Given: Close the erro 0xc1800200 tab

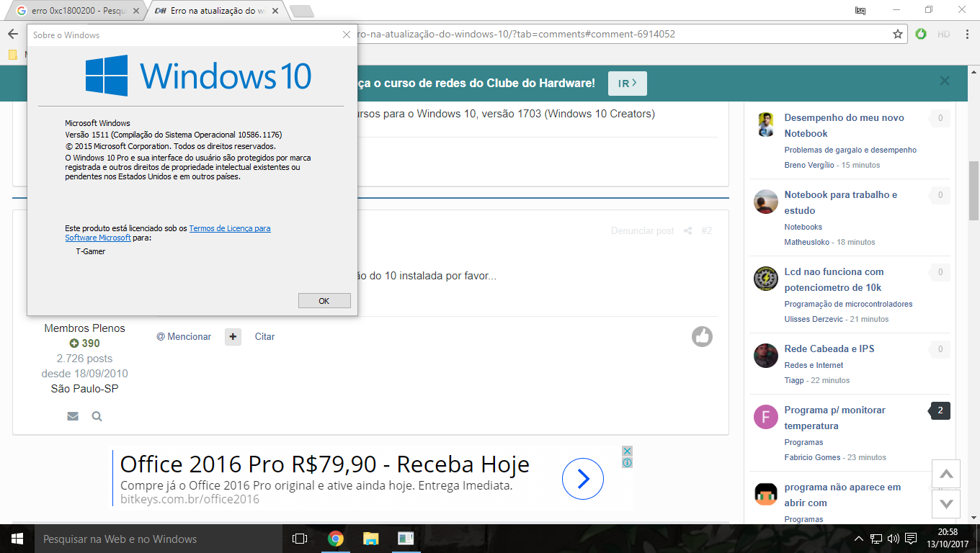Looking at the screenshot, I should coord(136,12).
